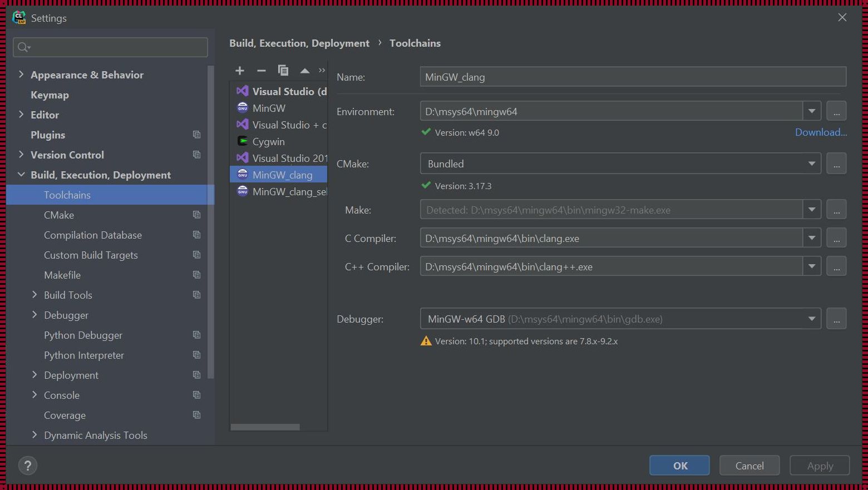Screen dimensions: 868x490
Task: Expand the Version Control section
Action: [21, 154]
